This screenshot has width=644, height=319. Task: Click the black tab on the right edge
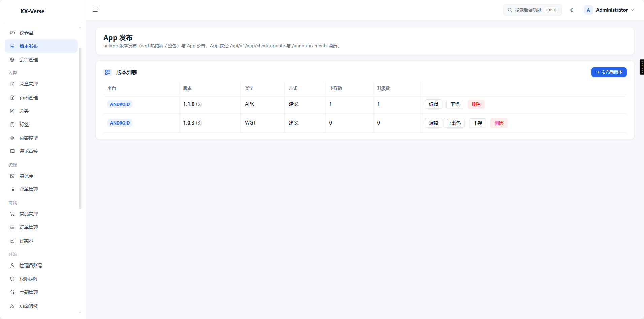(x=642, y=67)
